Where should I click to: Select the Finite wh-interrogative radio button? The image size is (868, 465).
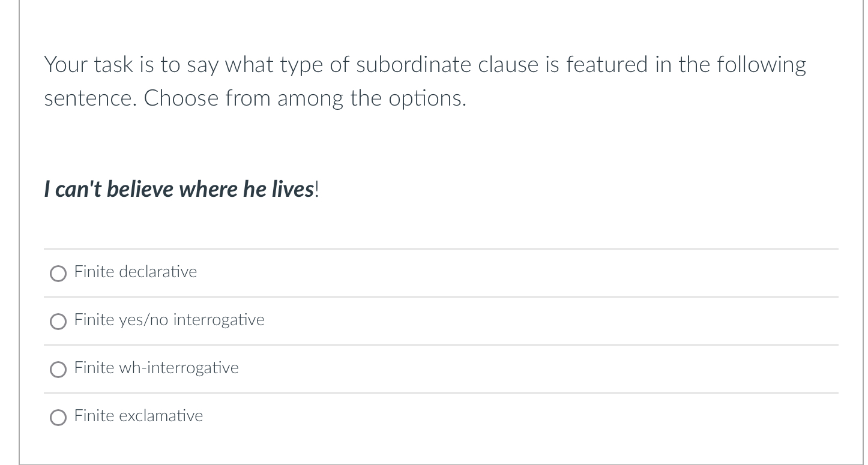58,370
